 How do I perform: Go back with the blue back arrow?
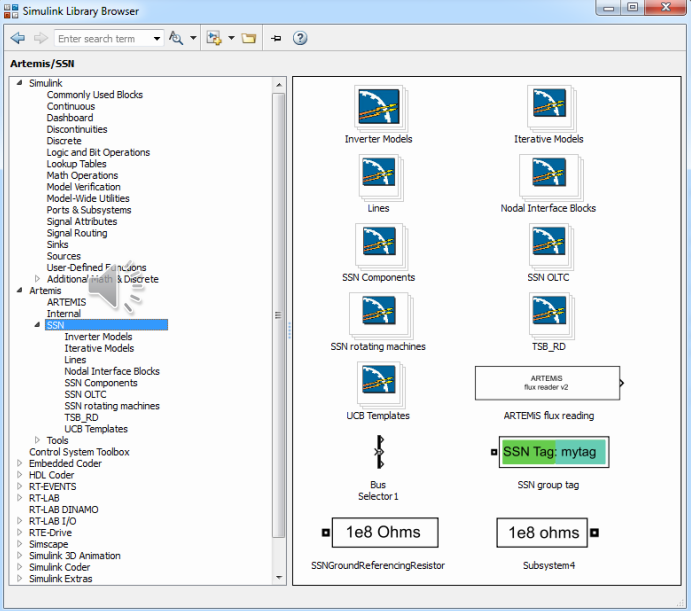tap(18, 38)
